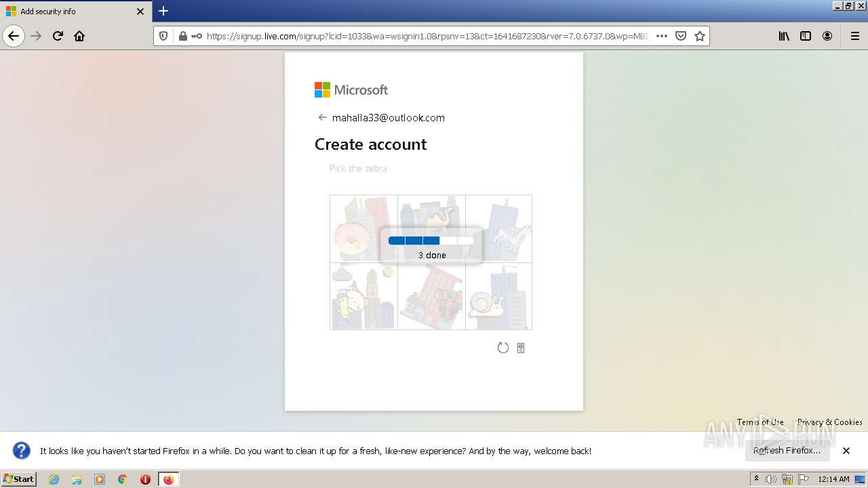Open the volume control in tray
This screenshot has height=488, width=868.
[x=771, y=479]
